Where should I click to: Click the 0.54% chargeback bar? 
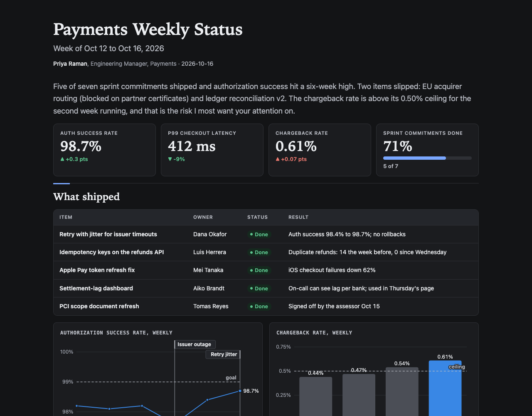pos(402,391)
